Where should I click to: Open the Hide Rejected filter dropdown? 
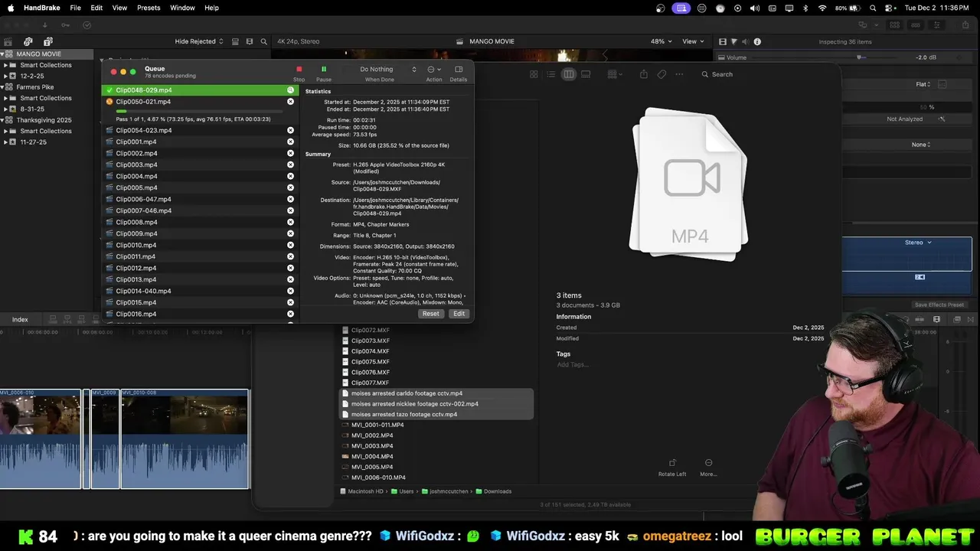tap(199, 41)
